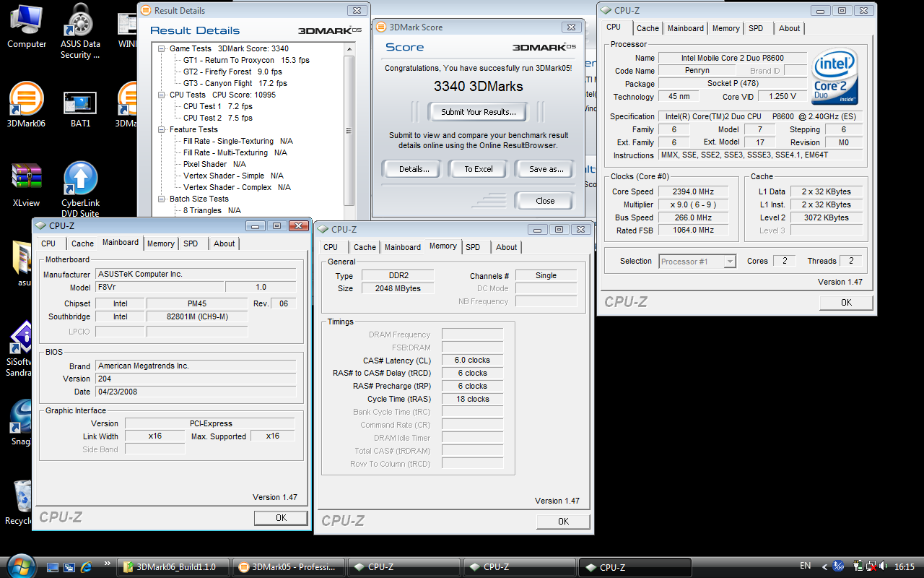This screenshot has height=578, width=924.
Task: Open the CyberLink DVD Suite shortcut
Action: pyautogui.click(x=80, y=189)
